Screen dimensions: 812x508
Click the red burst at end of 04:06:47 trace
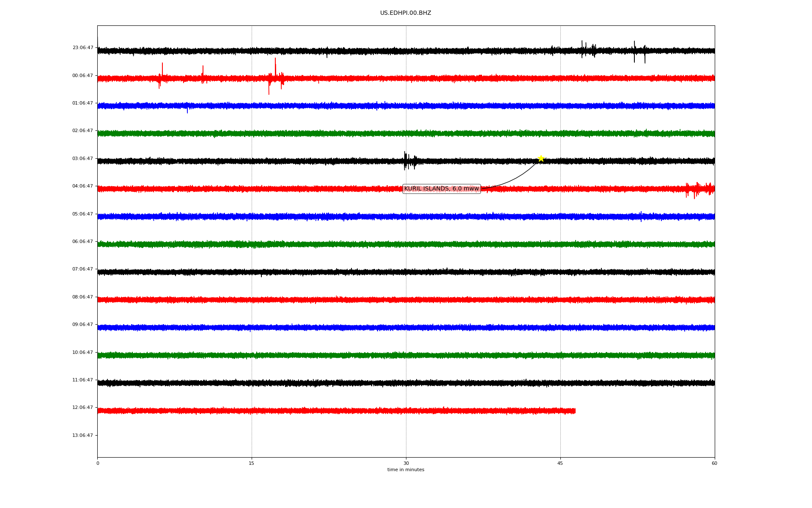pos(700,190)
